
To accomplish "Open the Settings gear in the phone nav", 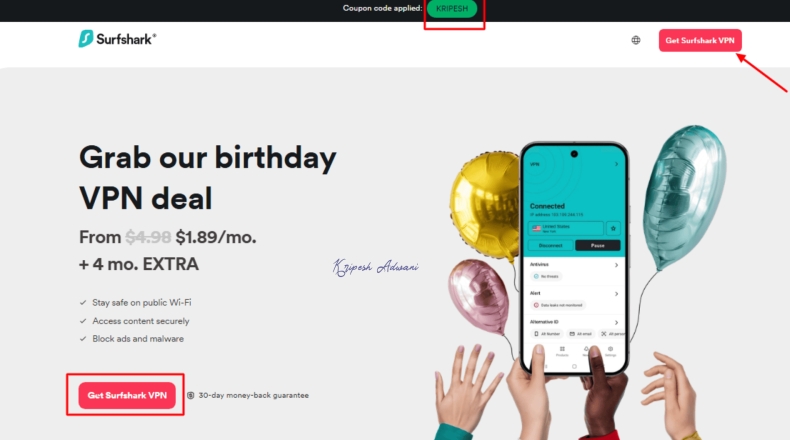I will (x=610, y=351).
